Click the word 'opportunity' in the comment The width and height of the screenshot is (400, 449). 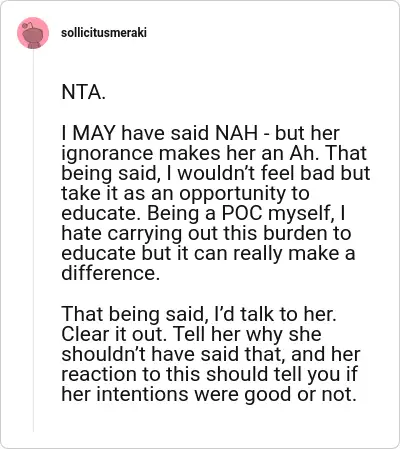coord(233,194)
